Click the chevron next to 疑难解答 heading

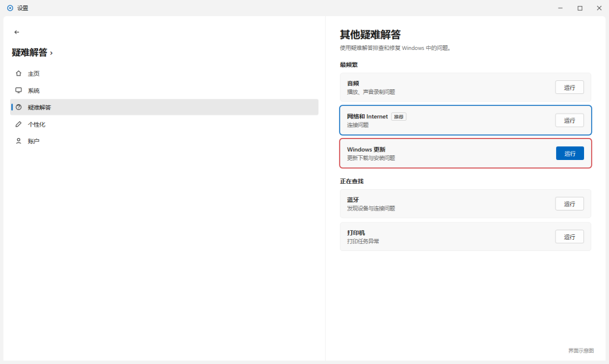(51, 53)
